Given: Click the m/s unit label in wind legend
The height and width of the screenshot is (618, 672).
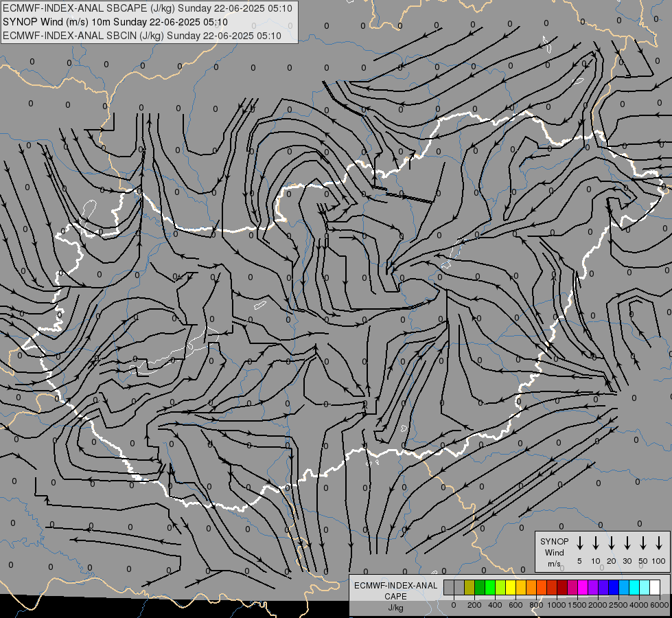Looking at the screenshot, I should point(554,564).
